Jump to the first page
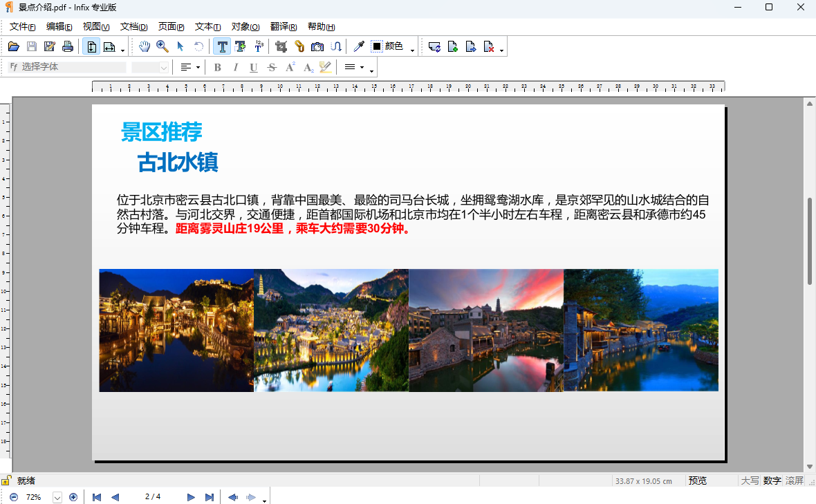Image resolution: width=816 pixels, height=504 pixels. (97, 497)
